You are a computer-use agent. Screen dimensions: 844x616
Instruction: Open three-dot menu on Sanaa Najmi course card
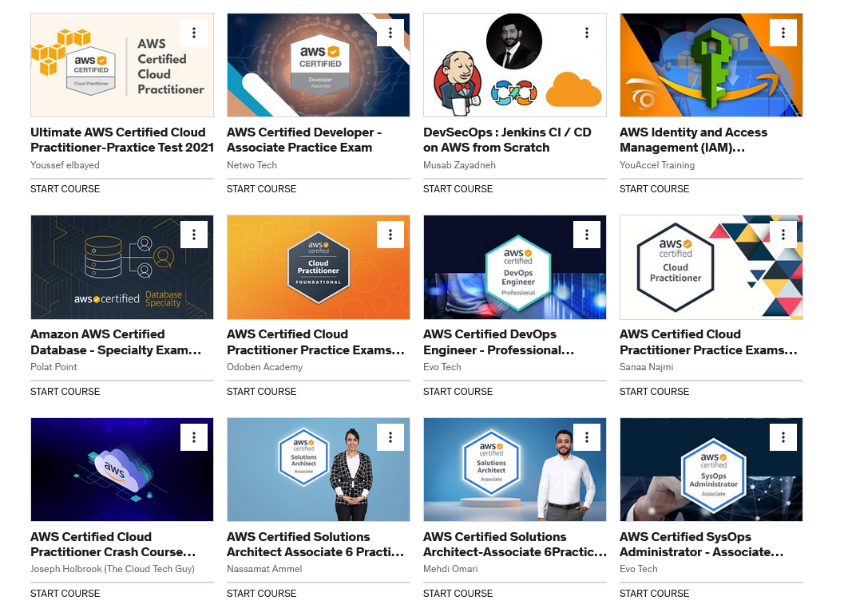click(x=783, y=235)
